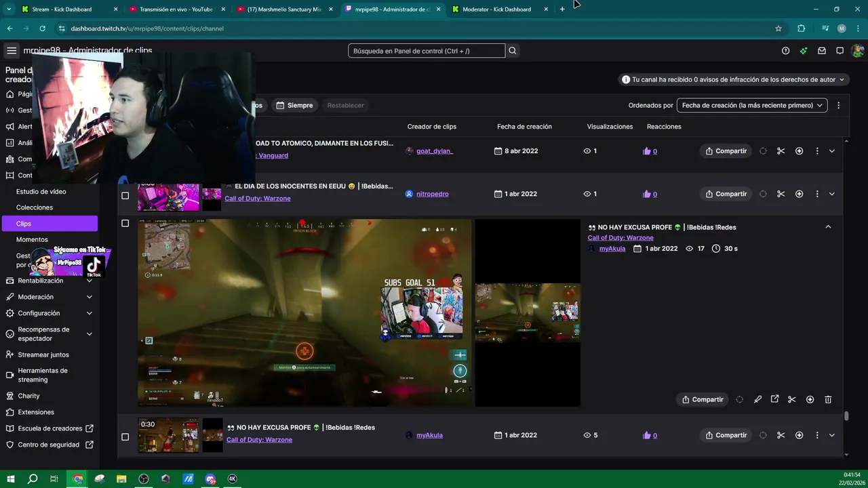The image size is (868, 488).
Task: Reload the page in Chrome
Action: coord(43,28)
